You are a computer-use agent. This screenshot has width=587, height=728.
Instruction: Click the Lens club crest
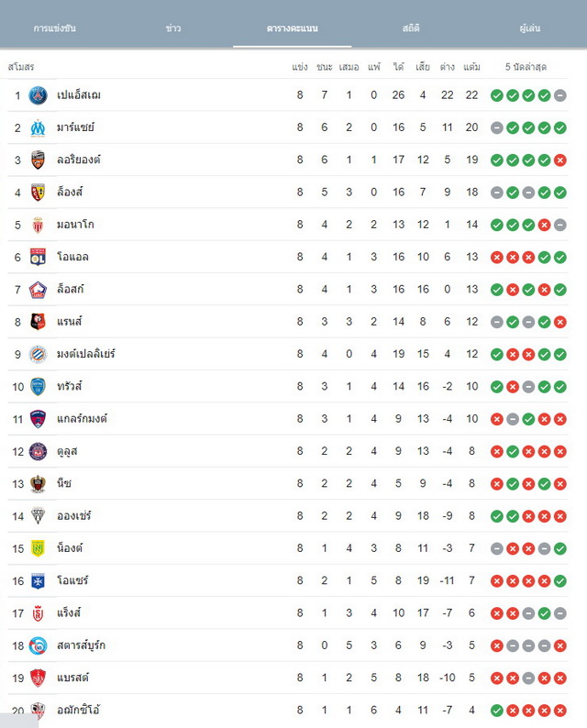[x=38, y=193]
